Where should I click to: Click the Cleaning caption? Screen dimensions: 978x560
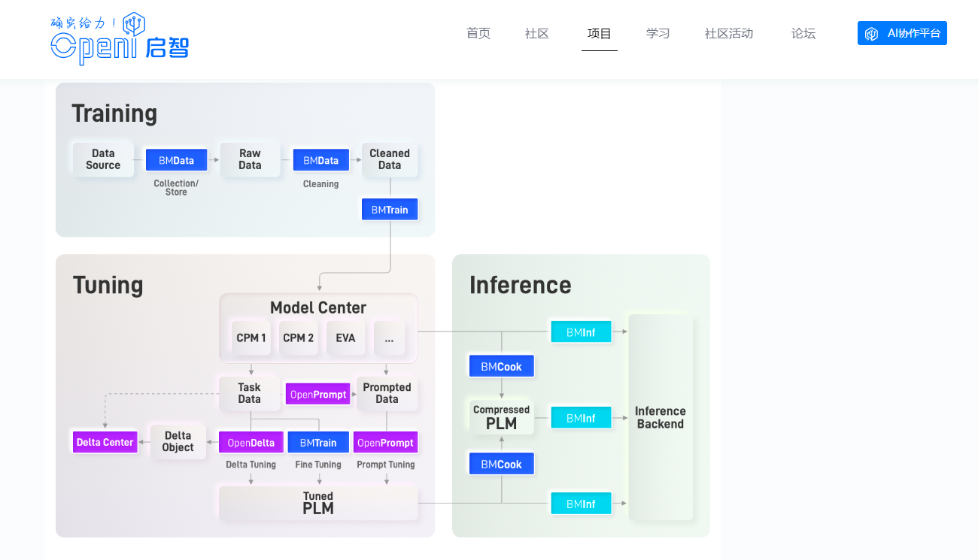[320, 184]
